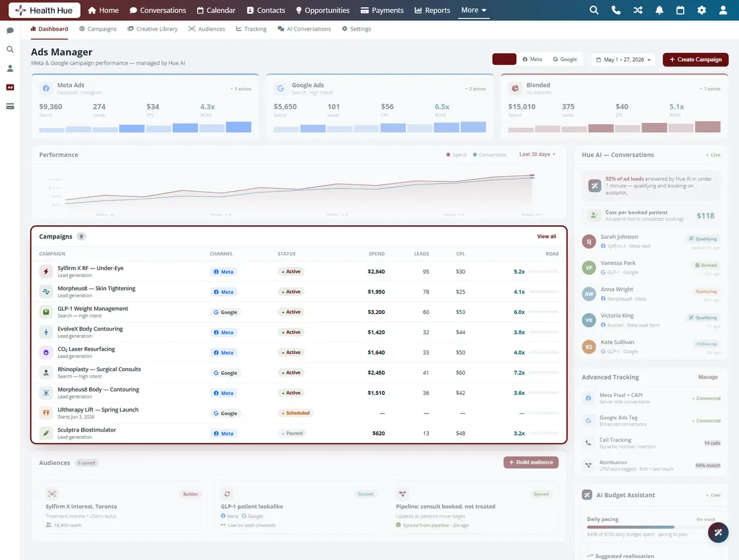This screenshot has width=739, height=560.
Task: Click the Sylfirm X RF ROAS bar
Action: coord(544,271)
